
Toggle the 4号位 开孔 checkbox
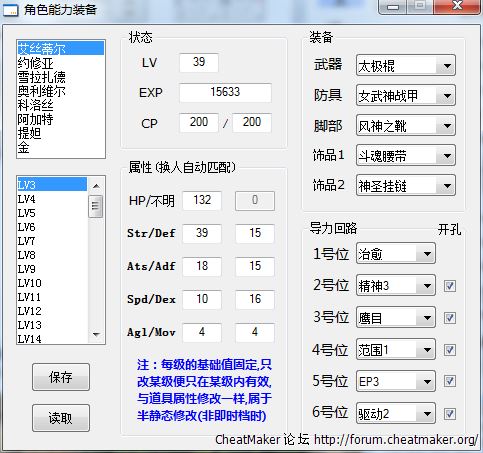[450, 350]
